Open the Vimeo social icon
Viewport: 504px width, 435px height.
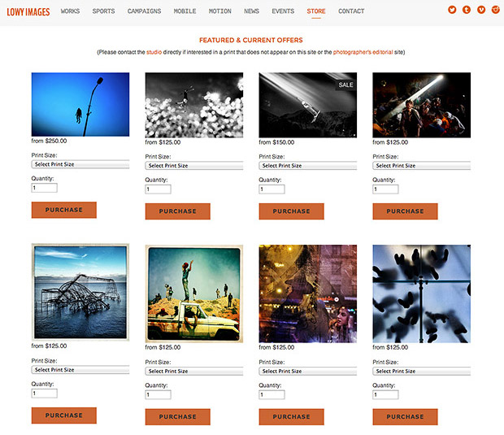(481, 10)
